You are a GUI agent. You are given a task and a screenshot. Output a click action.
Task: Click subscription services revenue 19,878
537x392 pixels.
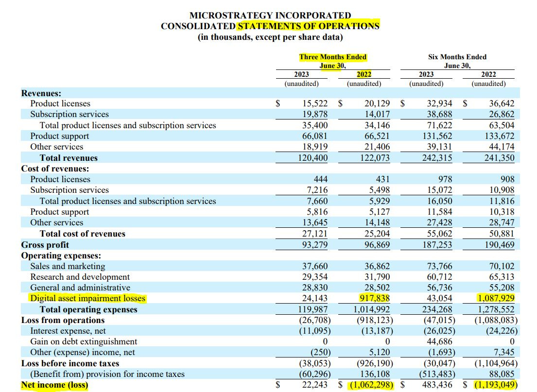[315, 114]
